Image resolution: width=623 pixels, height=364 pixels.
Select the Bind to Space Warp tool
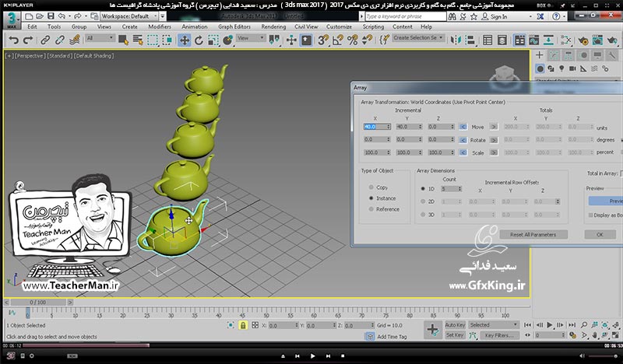[x=74, y=40]
